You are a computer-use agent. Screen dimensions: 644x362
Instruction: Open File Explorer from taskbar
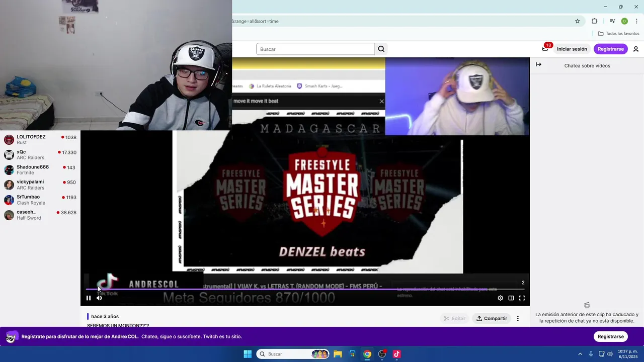(x=338, y=354)
